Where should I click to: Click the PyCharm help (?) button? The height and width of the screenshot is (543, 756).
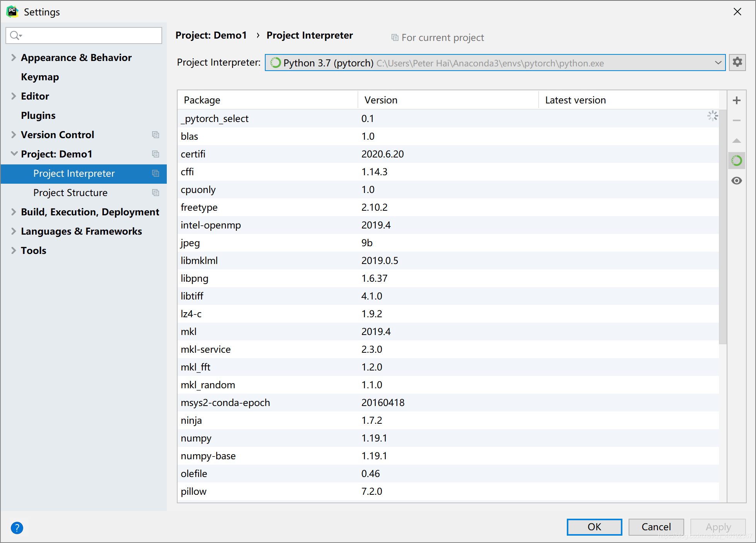point(17,527)
